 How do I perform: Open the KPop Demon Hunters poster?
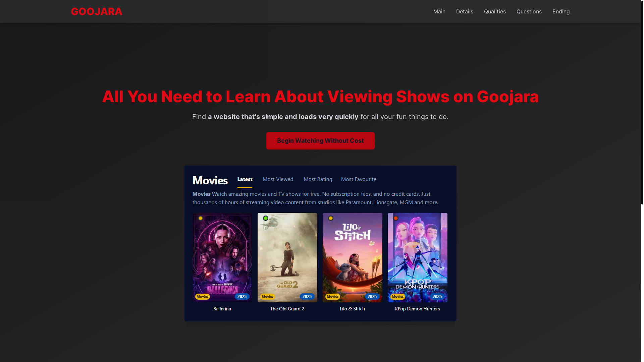click(x=418, y=257)
